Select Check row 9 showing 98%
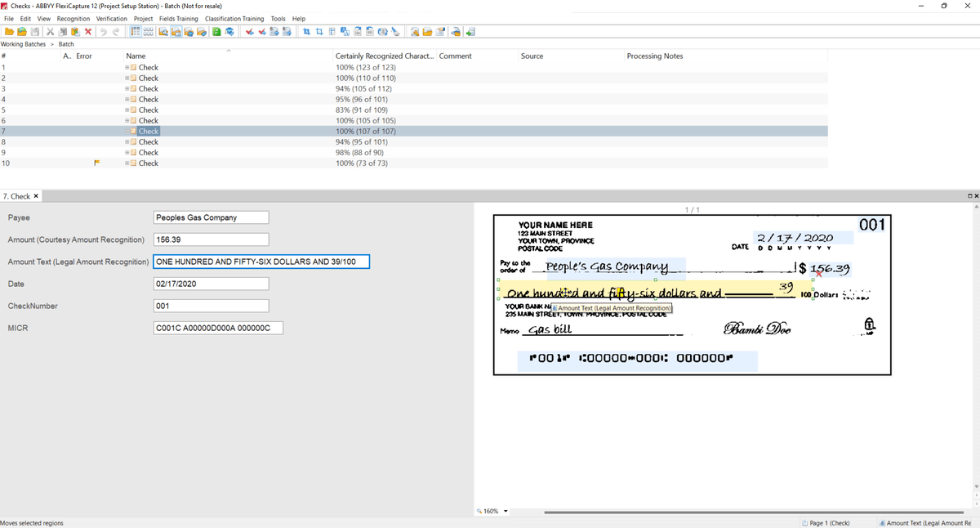This screenshot has height=528, width=980. (414, 153)
